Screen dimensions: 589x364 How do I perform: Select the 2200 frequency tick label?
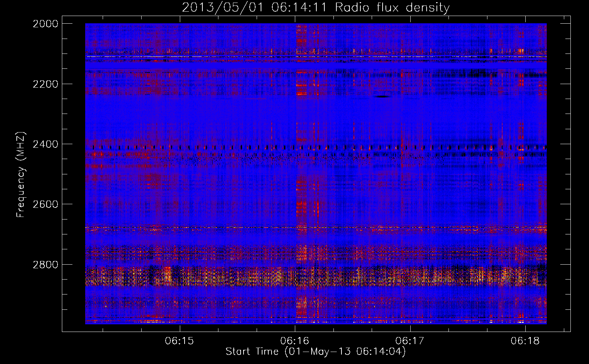pos(46,84)
